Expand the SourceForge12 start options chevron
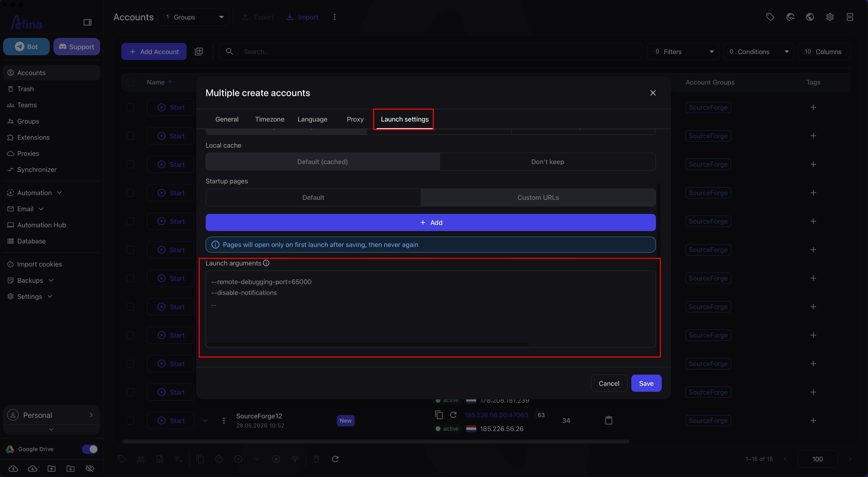Image resolution: width=868 pixels, height=477 pixels. tap(205, 421)
